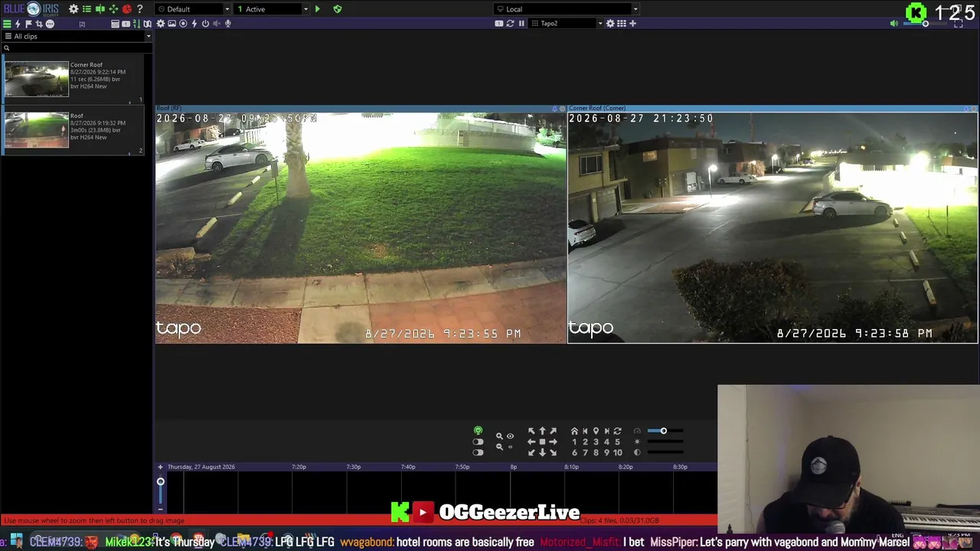Show alerts with lightning bolt icon
980x551 pixels.
point(18,24)
